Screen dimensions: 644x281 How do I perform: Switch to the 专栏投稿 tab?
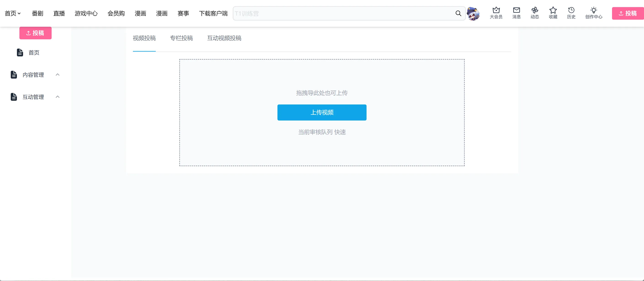(181, 38)
